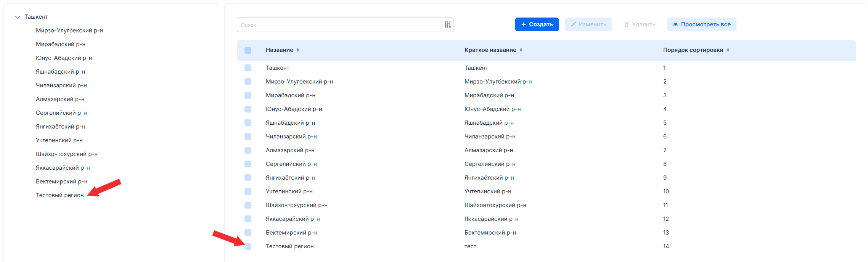Check the Ташкент row checkbox

click(x=248, y=68)
